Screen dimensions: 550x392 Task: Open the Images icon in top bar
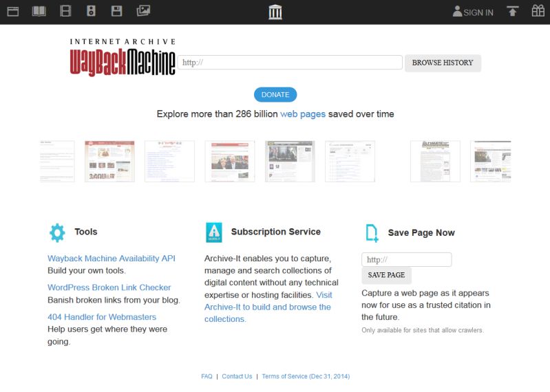tap(143, 11)
